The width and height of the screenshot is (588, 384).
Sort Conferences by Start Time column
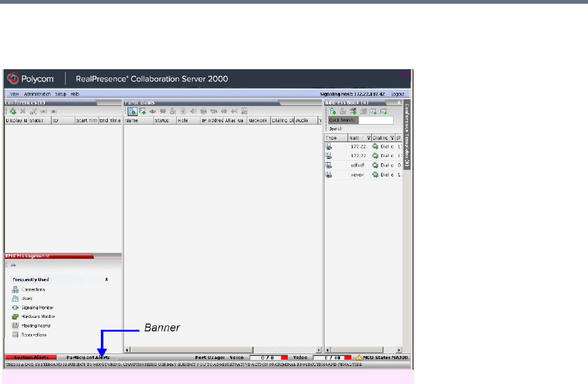click(87, 120)
